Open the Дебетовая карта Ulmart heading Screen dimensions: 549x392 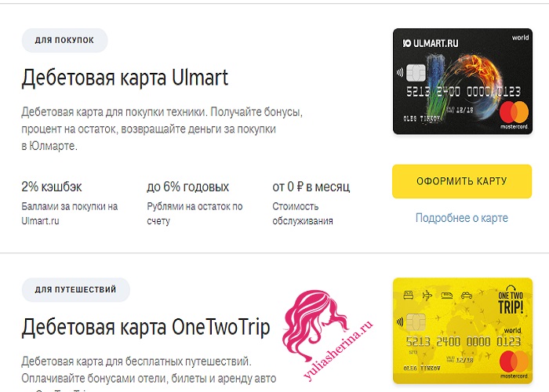pos(125,78)
